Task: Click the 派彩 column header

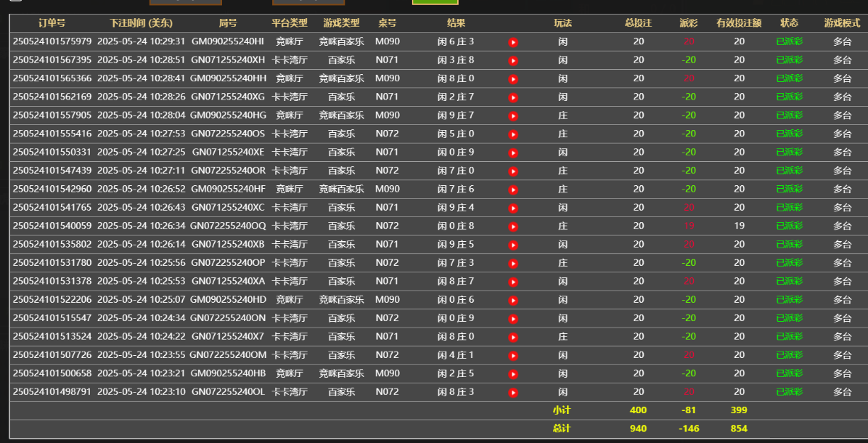Action: 688,23
